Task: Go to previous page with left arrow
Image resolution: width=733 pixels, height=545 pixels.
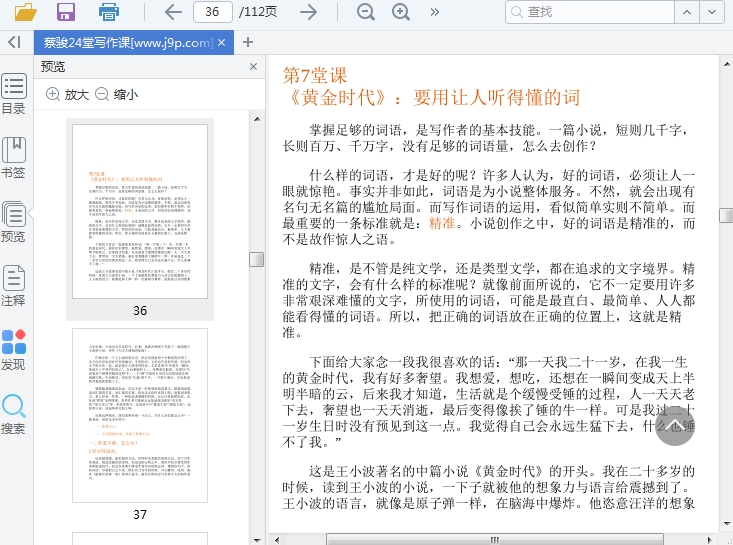Action: click(173, 12)
